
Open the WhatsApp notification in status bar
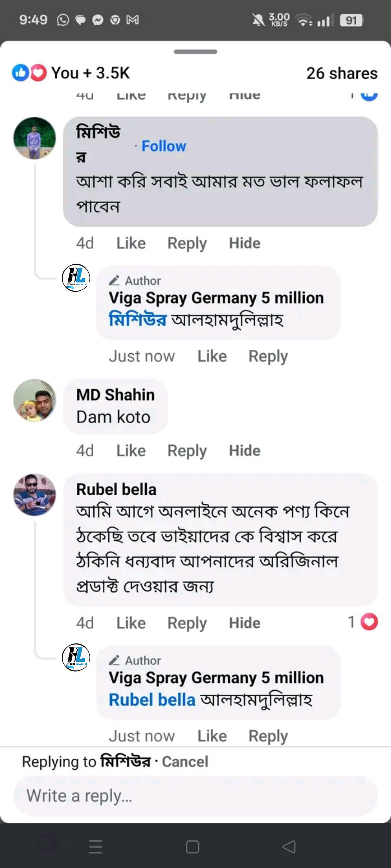(63, 20)
